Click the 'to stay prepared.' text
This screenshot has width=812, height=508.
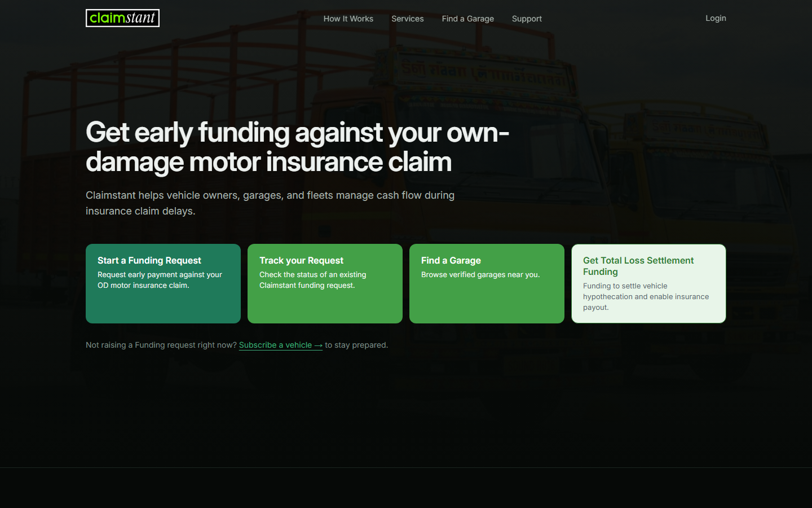click(x=356, y=345)
